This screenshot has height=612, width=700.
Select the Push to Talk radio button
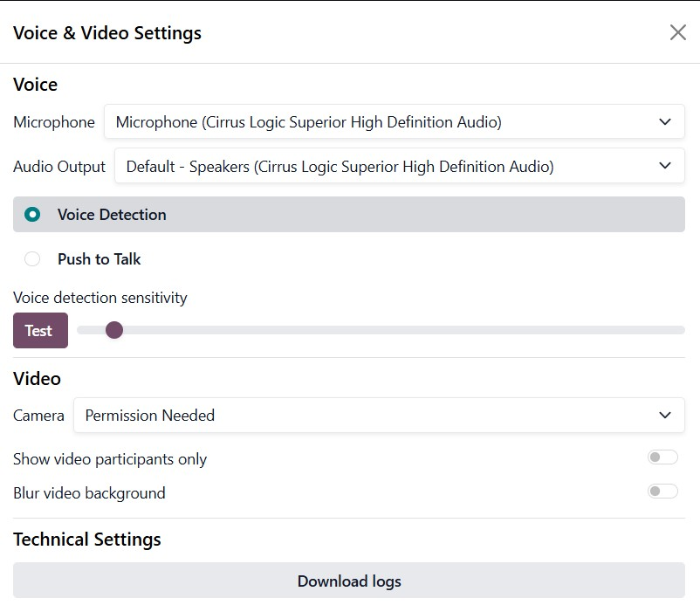pos(32,259)
